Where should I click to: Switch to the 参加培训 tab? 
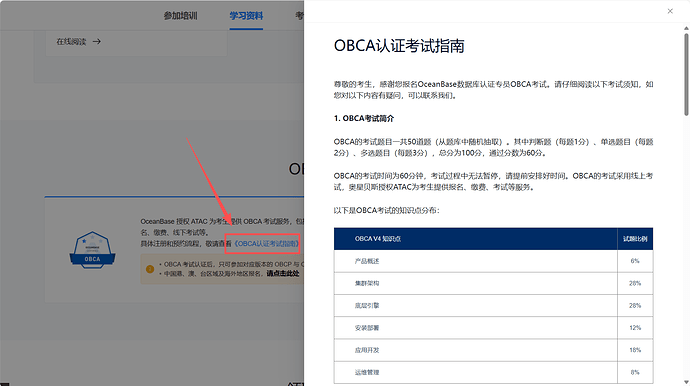pos(180,16)
